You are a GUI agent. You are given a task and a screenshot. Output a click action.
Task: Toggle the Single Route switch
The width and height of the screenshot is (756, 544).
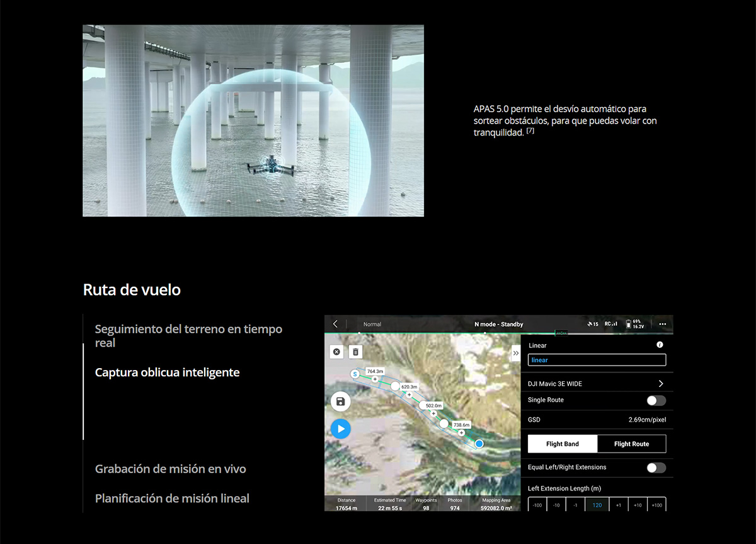(x=656, y=400)
